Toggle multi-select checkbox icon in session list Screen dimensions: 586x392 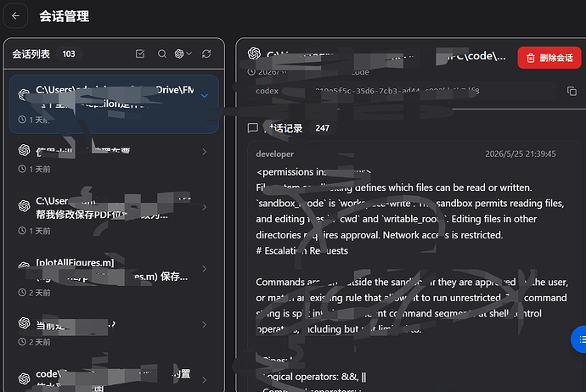click(x=140, y=53)
